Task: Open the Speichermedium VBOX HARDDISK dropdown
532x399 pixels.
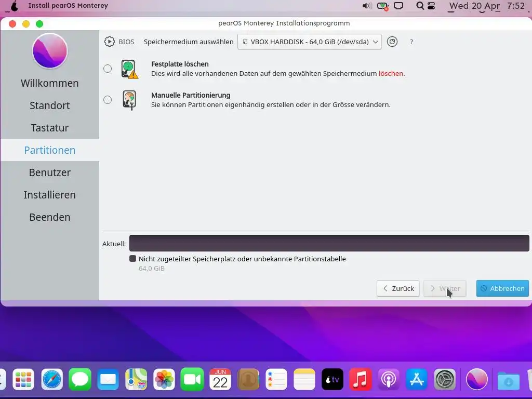Action: click(x=309, y=42)
